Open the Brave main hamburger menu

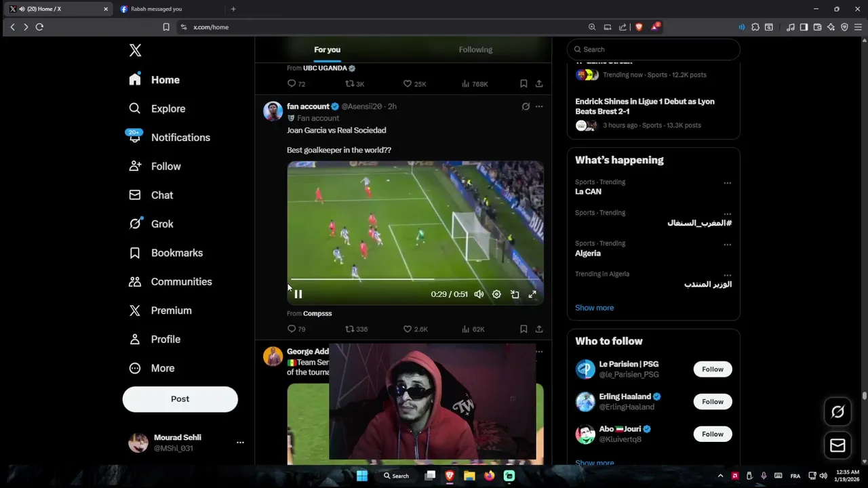point(858,27)
